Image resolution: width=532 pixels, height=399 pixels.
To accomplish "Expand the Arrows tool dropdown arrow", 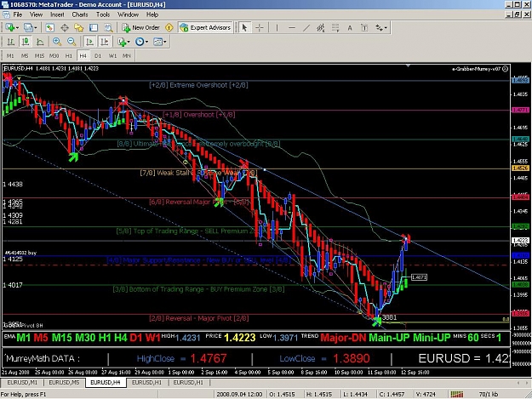I will tap(386, 28).
